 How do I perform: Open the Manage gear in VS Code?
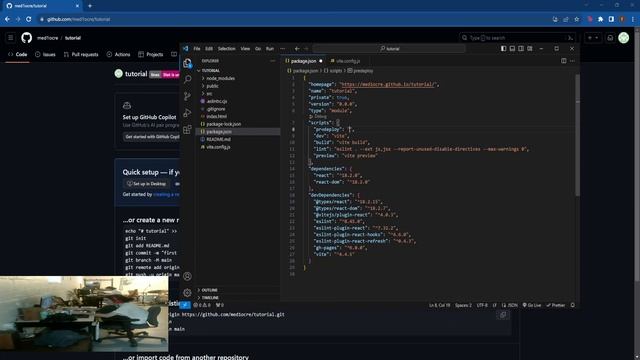pos(187,293)
